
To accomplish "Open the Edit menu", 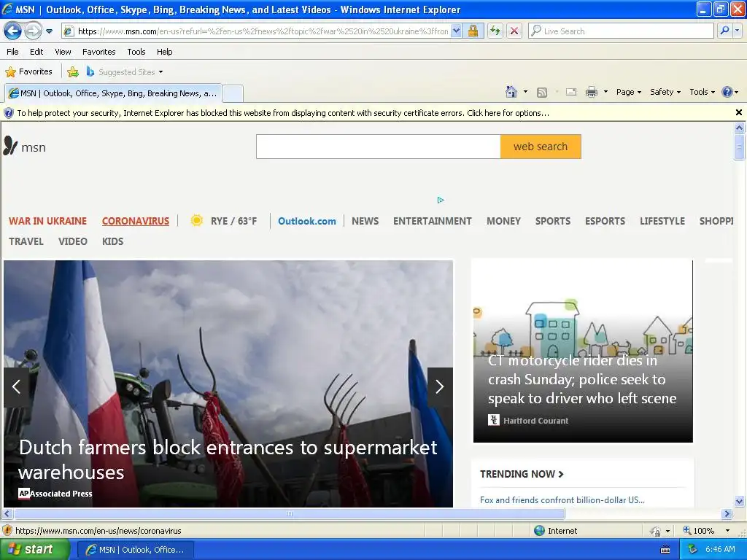I will tap(36, 52).
